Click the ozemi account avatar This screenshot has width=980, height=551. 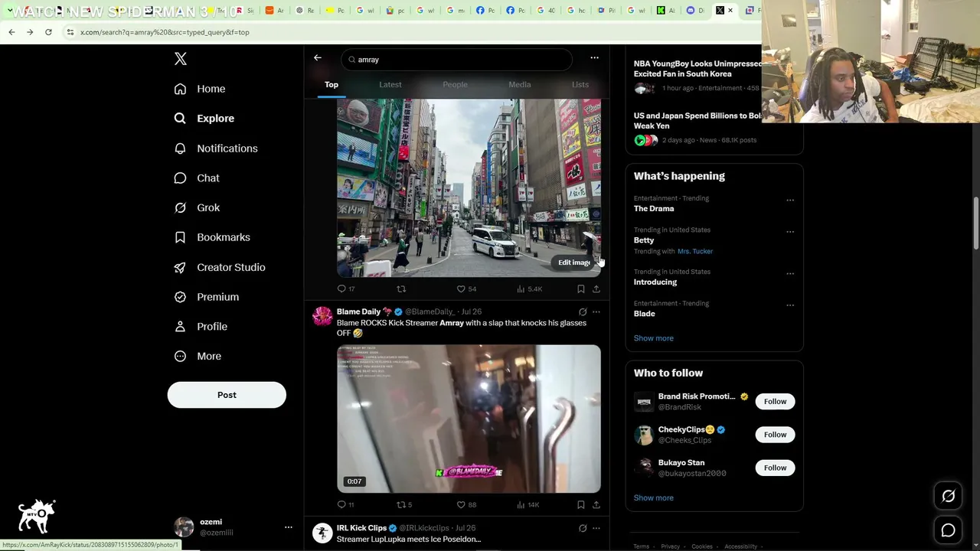(184, 527)
